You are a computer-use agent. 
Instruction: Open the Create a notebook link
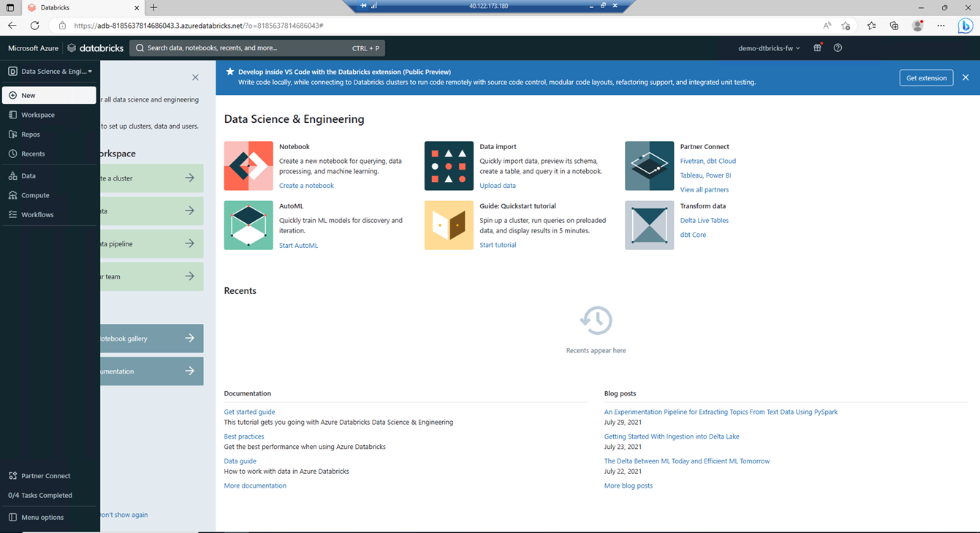306,186
